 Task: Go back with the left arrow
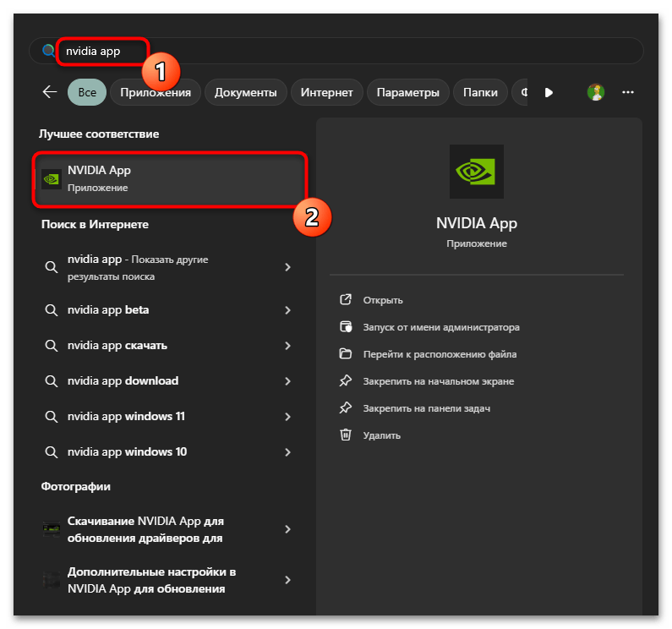tap(50, 92)
